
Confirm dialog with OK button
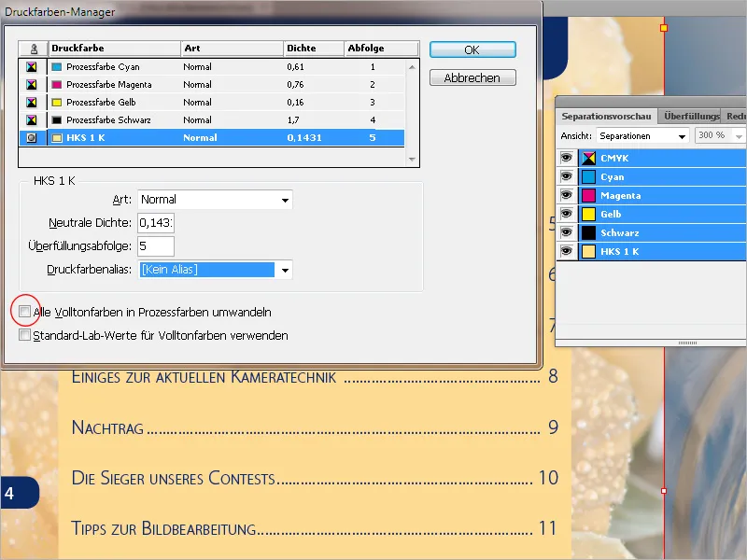pyautogui.click(x=472, y=50)
